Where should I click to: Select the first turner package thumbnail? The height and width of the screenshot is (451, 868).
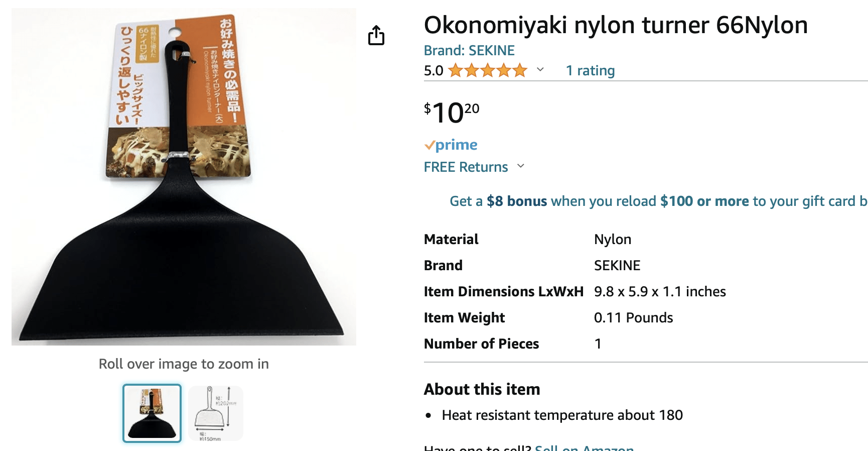point(152,413)
